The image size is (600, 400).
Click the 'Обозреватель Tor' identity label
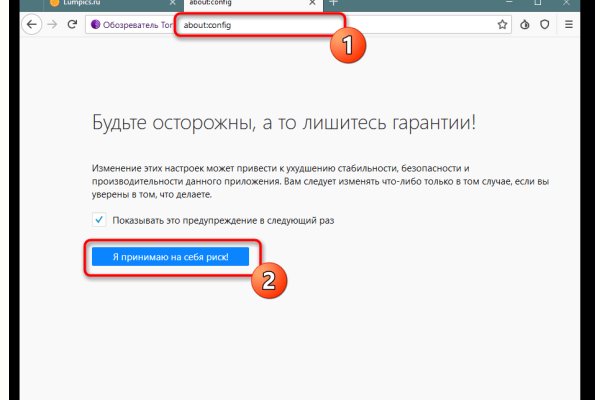(x=136, y=23)
